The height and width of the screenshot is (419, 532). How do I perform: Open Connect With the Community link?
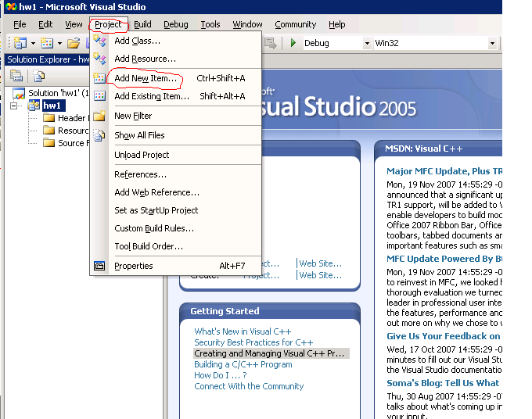[249, 386]
